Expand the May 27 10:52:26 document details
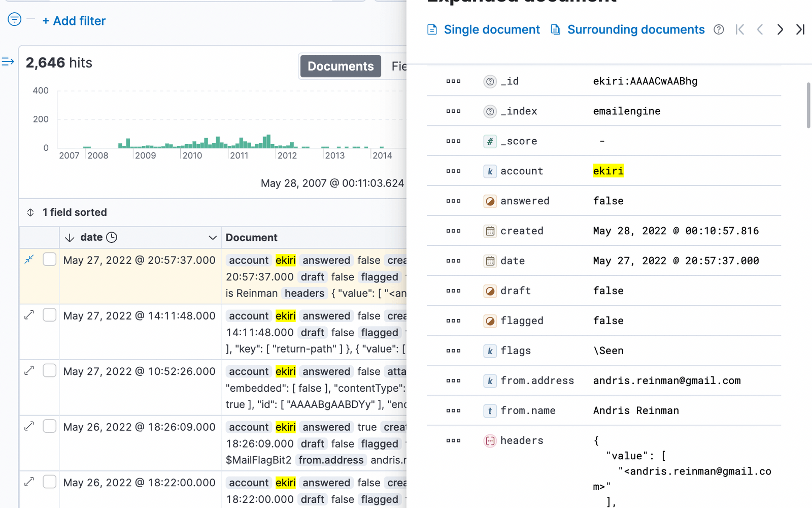The height and width of the screenshot is (508, 812). (29, 370)
